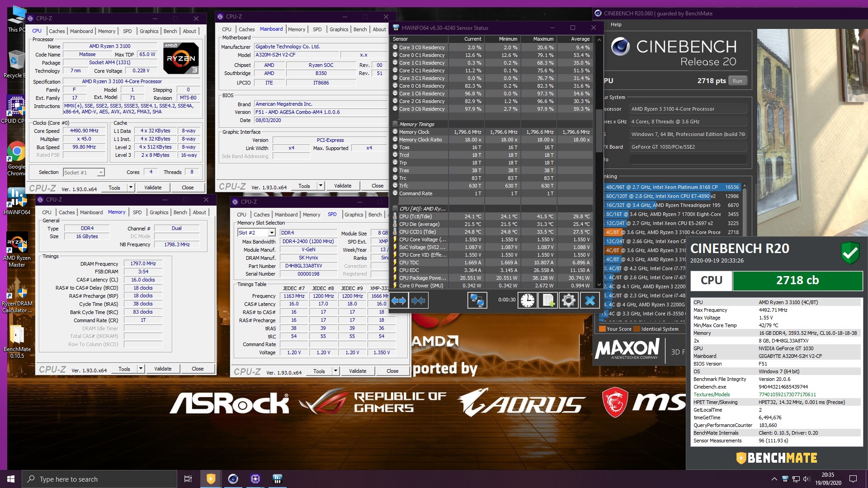Screen dimensions: 868x488
Task: Open SPD tab in Memory window
Action: [x=137, y=212]
